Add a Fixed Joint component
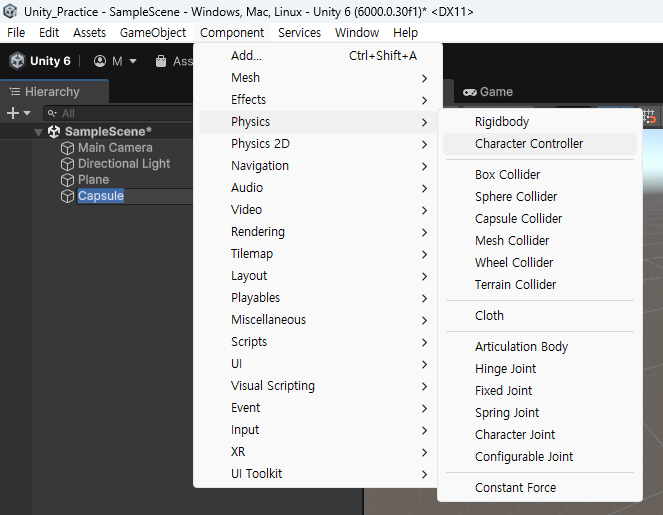The height and width of the screenshot is (515, 663). coord(540,391)
